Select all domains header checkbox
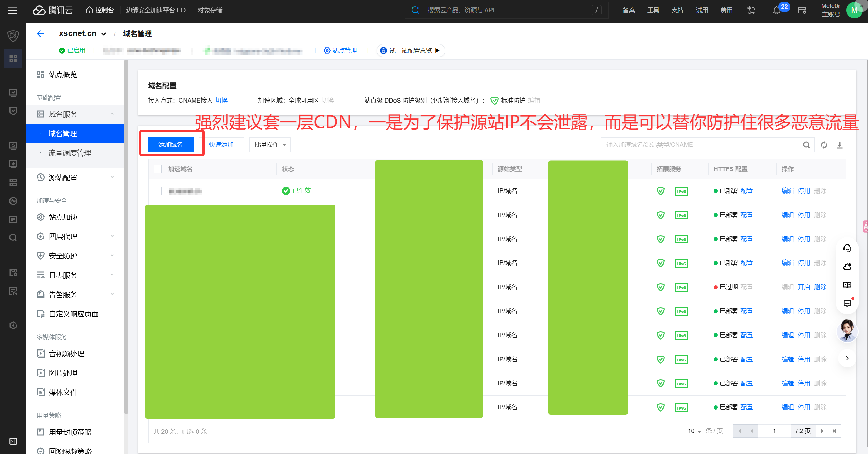The width and height of the screenshot is (868, 454). click(x=158, y=169)
